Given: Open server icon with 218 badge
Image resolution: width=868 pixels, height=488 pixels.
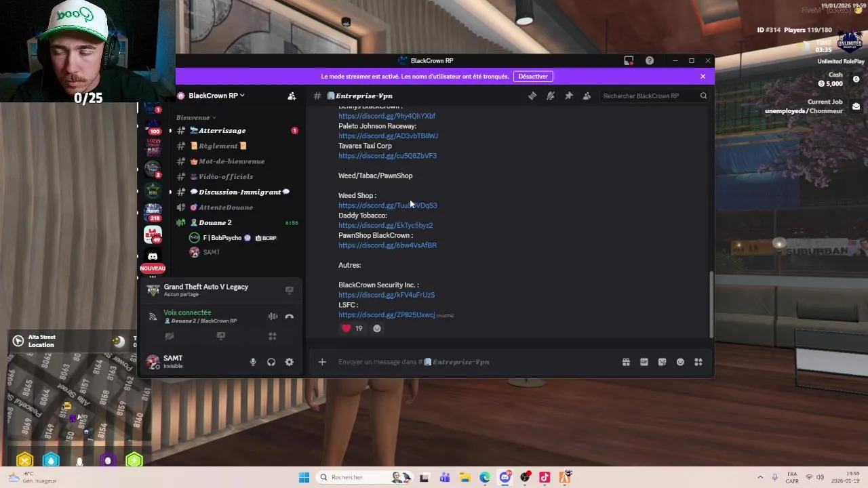Looking at the screenshot, I should [x=153, y=213].
